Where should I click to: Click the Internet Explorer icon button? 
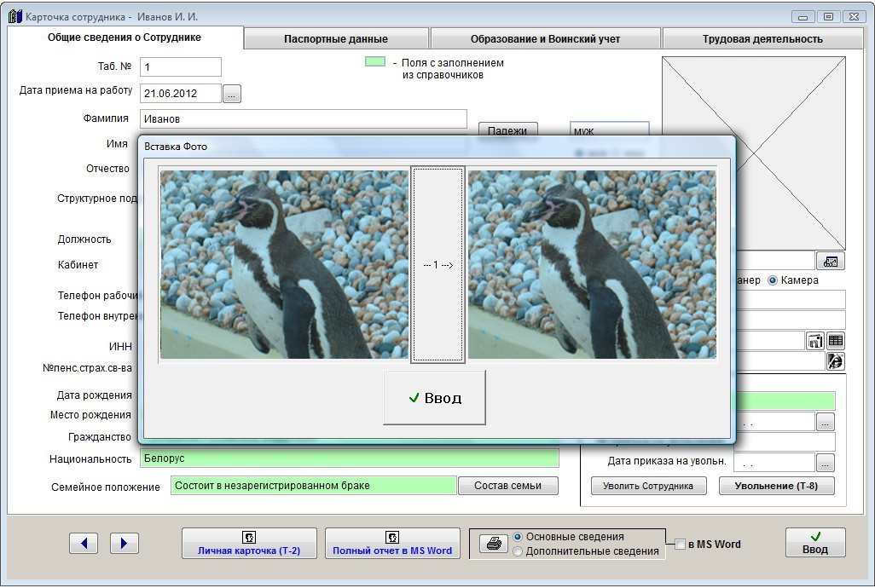[x=834, y=361]
